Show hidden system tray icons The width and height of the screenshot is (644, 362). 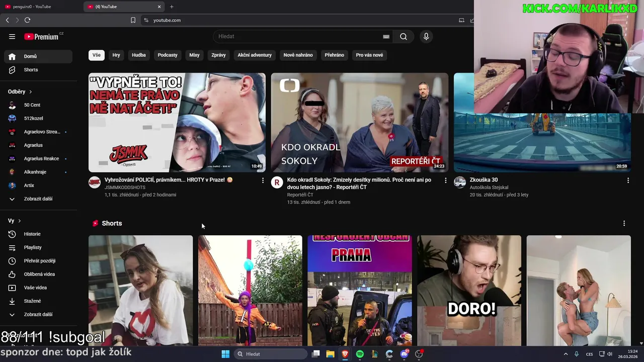566,354
